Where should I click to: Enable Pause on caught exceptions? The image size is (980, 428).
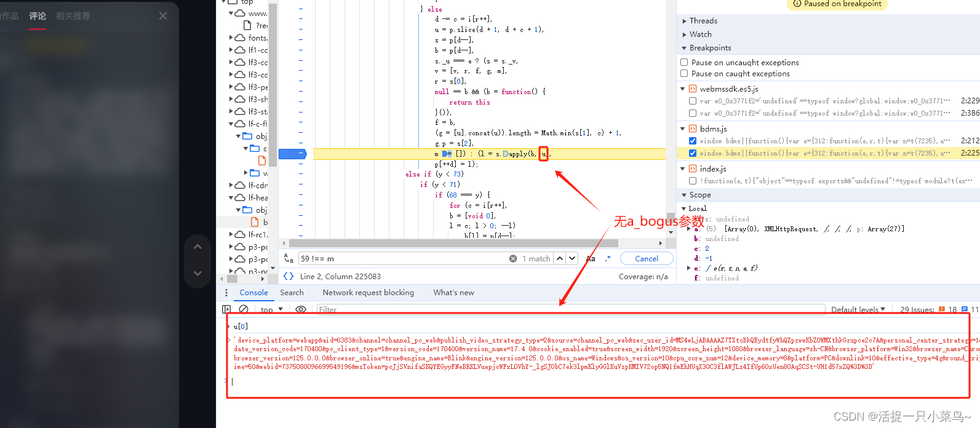(x=684, y=74)
